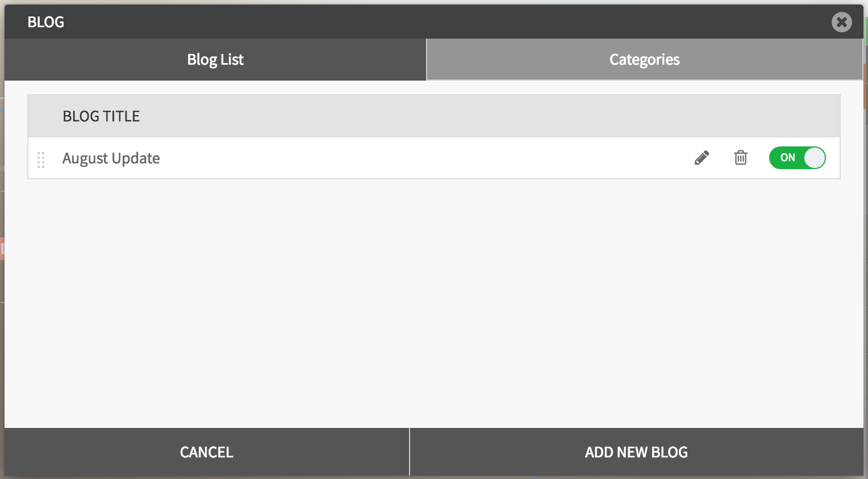Cancel the blog dialog
Screen dimensions: 868x479
[x=207, y=452]
